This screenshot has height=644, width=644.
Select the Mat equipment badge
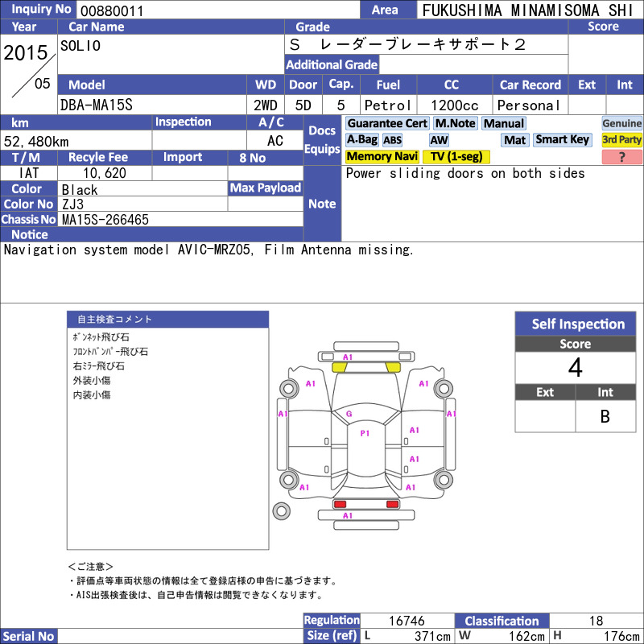click(x=515, y=140)
